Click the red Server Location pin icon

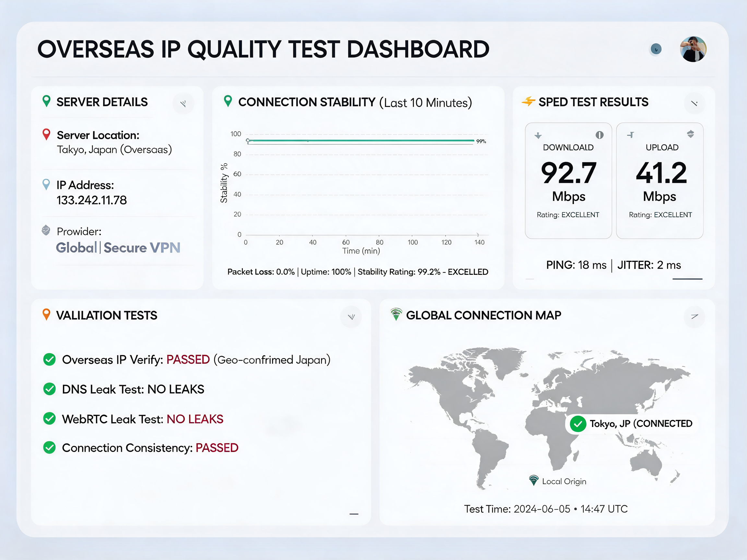46,135
